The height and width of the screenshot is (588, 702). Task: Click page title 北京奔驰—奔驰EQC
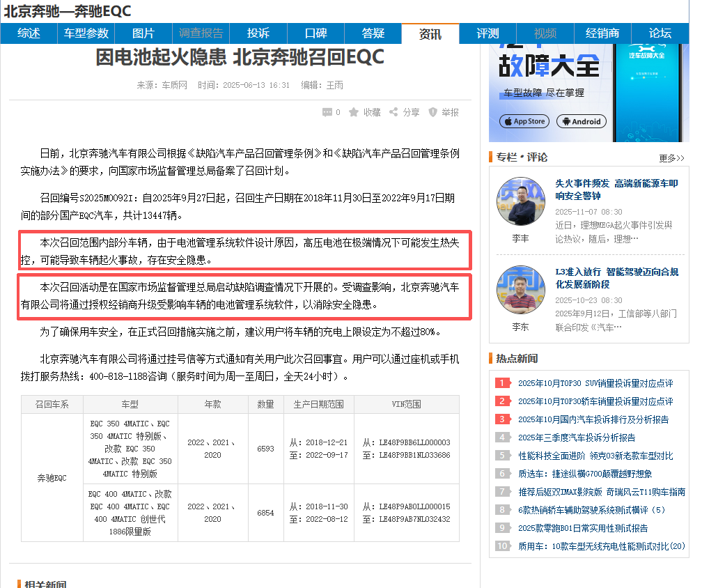pos(68,11)
